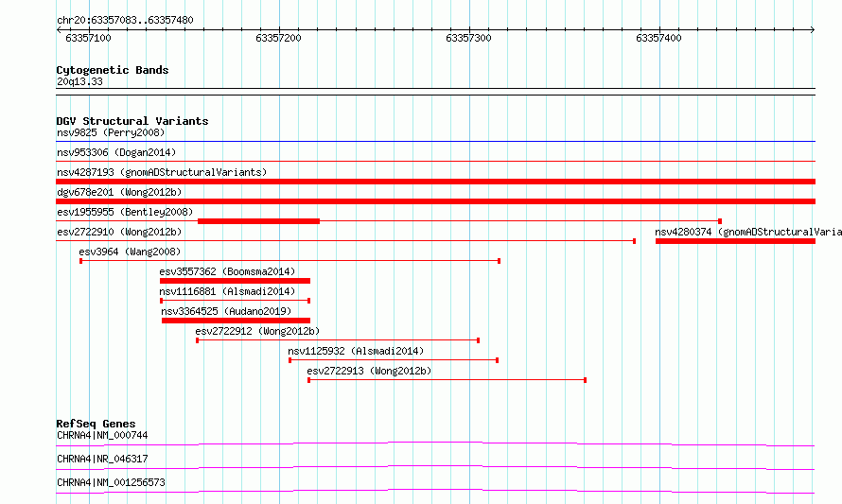Open esv2722912 (Wong2012b) variant label

pyautogui.click(x=257, y=331)
